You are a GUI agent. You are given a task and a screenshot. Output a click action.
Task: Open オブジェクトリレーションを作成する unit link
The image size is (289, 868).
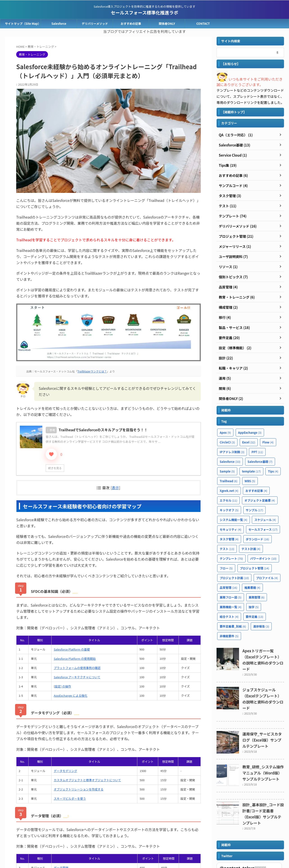pyautogui.click(x=78, y=789)
